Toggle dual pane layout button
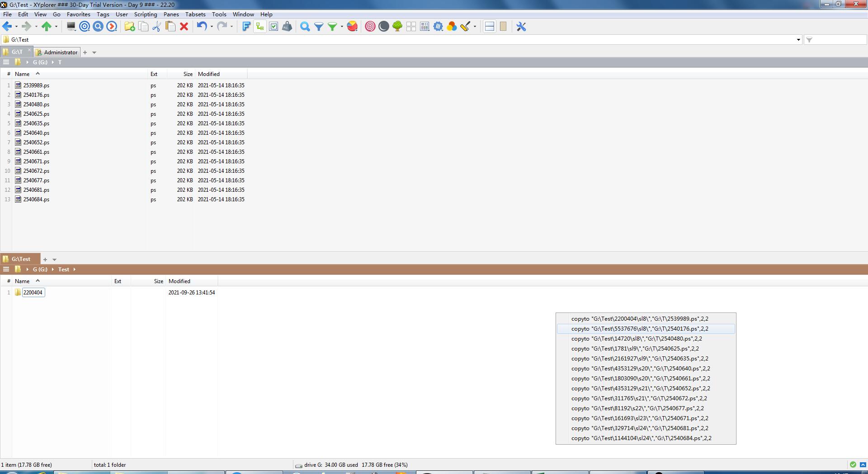This screenshot has height=474, width=868. coord(489,27)
